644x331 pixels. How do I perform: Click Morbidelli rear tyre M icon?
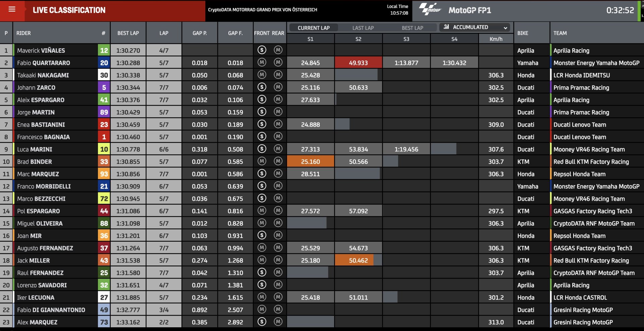coord(278,186)
